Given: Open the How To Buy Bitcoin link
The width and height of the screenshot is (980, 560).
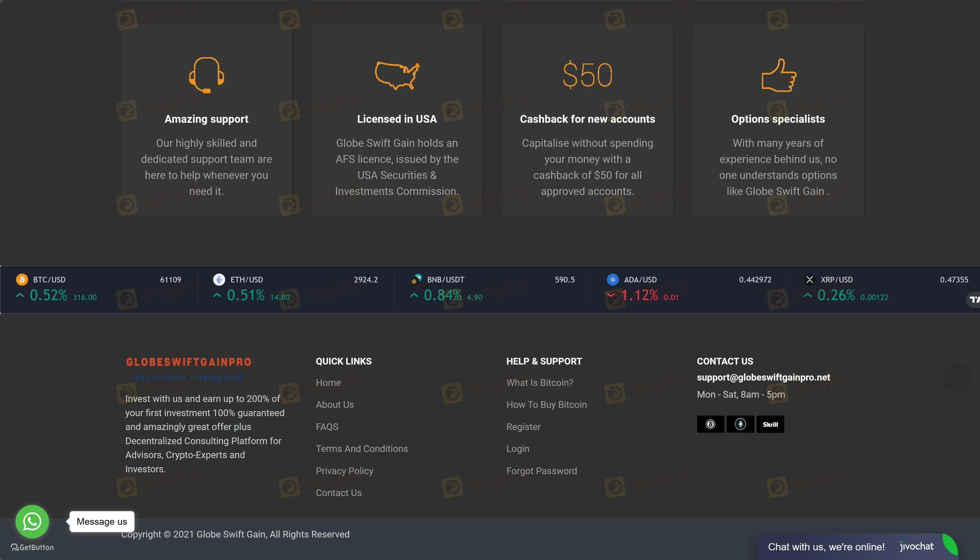Looking at the screenshot, I should pyautogui.click(x=546, y=405).
